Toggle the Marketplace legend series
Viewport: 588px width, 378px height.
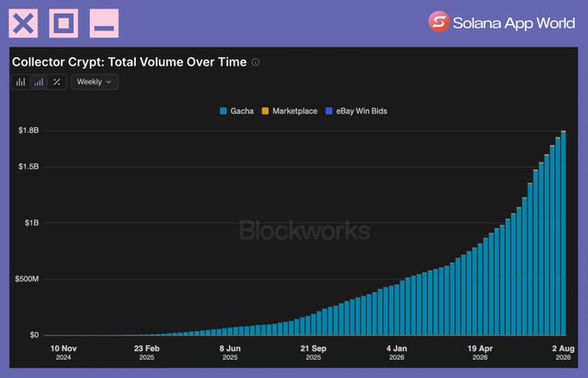(x=290, y=111)
